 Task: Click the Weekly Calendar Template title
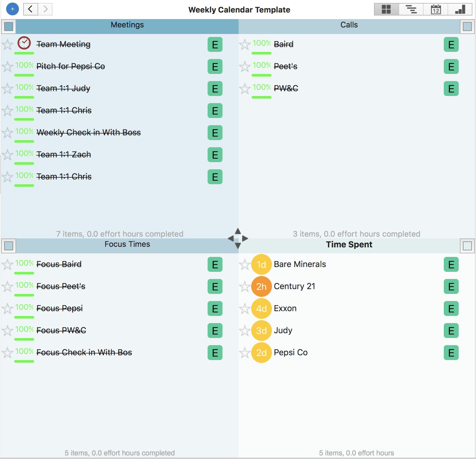pos(239,10)
